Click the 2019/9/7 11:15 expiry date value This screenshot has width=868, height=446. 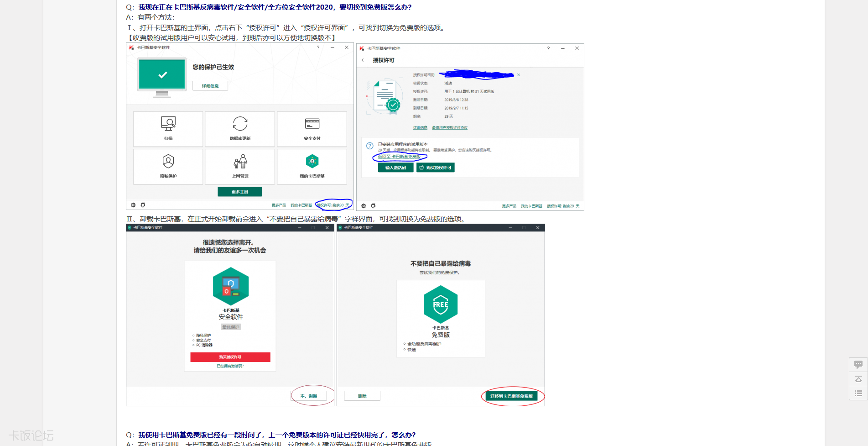click(456, 108)
